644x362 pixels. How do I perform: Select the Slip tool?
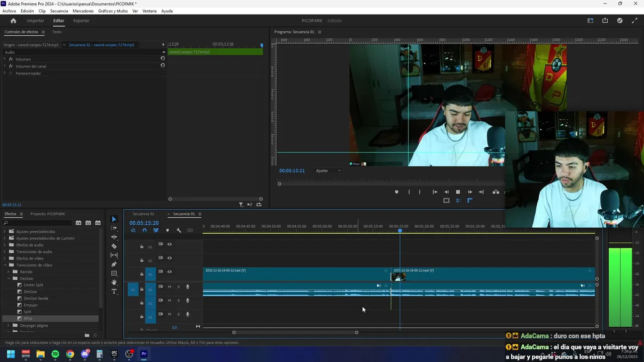coord(114,255)
